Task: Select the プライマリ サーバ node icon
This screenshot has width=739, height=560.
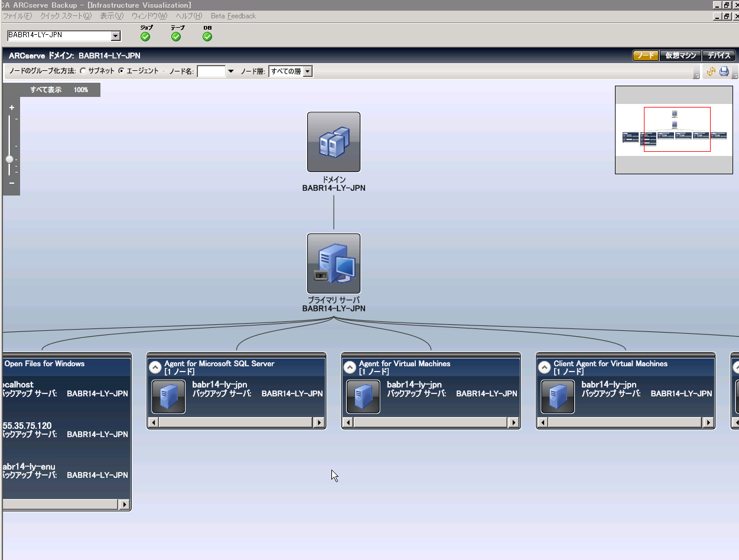Action: (334, 263)
